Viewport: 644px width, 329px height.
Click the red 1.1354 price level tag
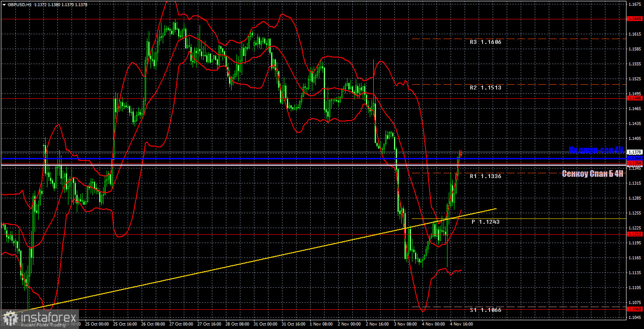tap(635, 163)
